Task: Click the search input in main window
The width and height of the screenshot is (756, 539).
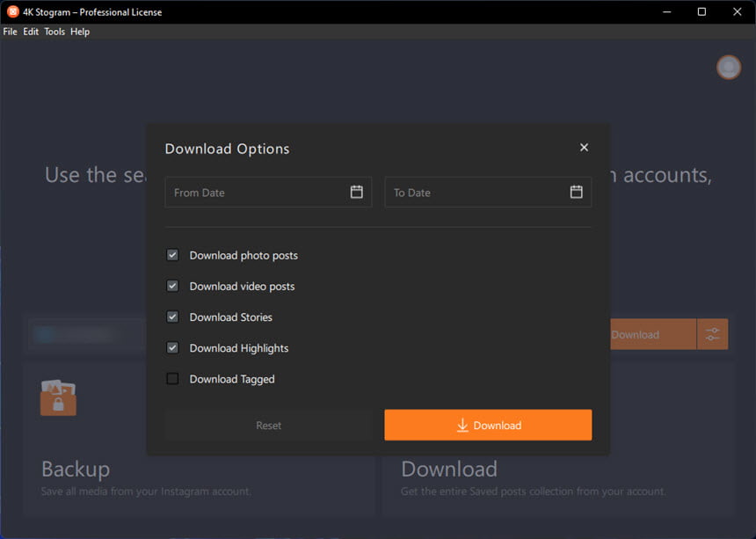Action: (x=87, y=333)
